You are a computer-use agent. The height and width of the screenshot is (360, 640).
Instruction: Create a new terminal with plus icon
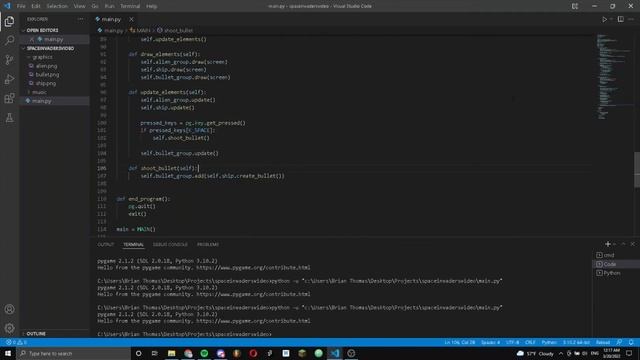pyautogui.click(x=608, y=244)
